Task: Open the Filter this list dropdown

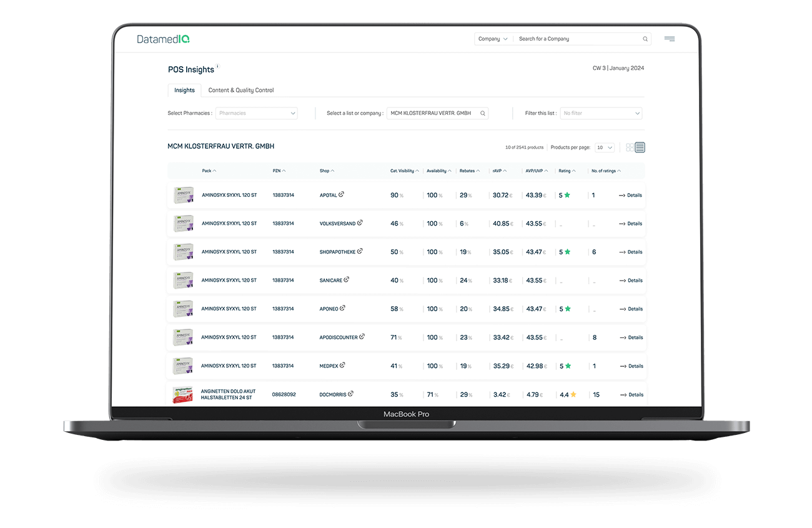Action: [601, 113]
